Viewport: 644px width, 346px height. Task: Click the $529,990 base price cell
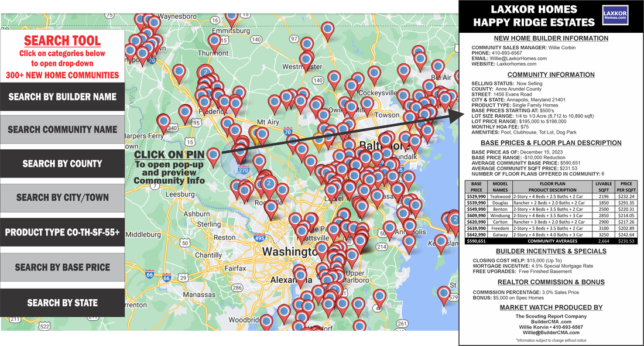(x=477, y=197)
